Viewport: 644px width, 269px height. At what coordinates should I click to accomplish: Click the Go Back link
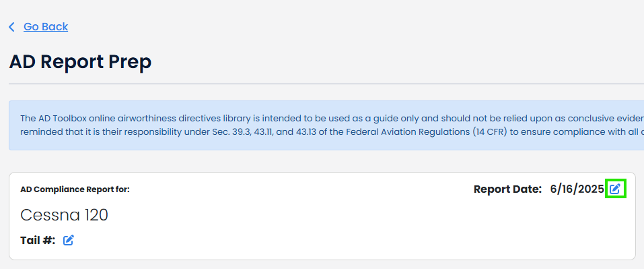point(46,27)
